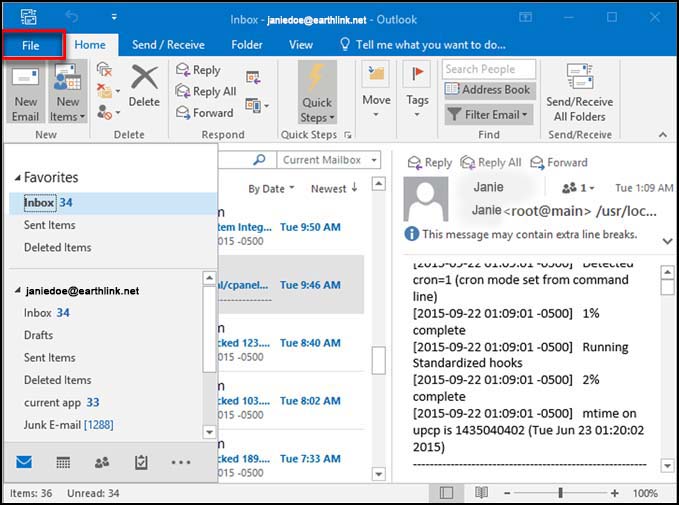Click Forward in the reading pane
This screenshot has height=505, width=679.
559,163
